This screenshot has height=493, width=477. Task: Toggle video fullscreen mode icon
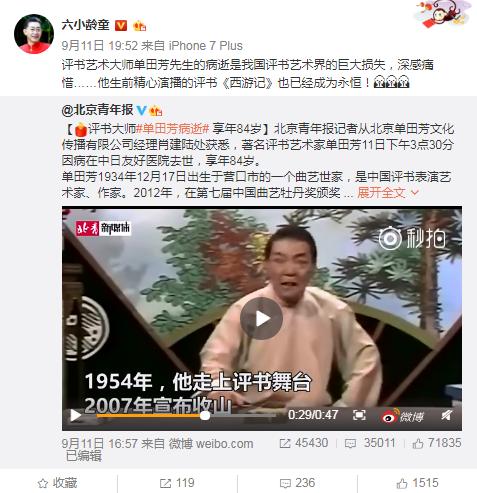[x=359, y=415]
